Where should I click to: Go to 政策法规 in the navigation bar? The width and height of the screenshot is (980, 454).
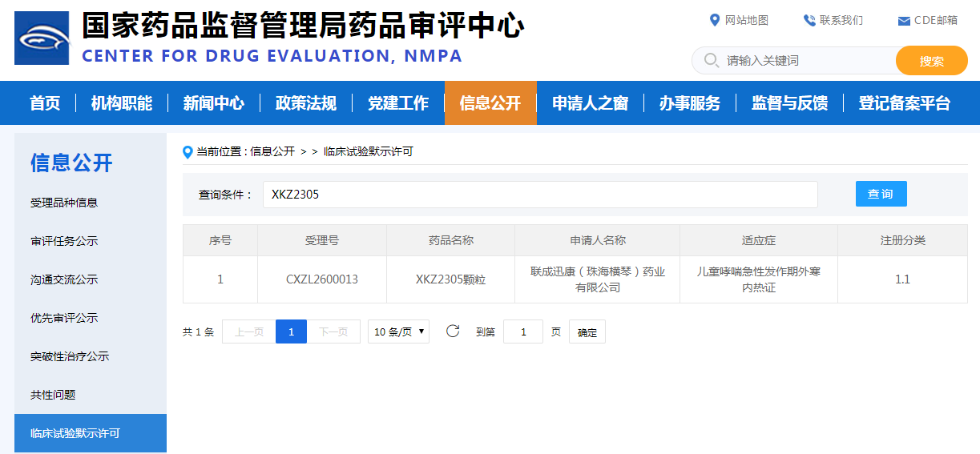(x=306, y=103)
